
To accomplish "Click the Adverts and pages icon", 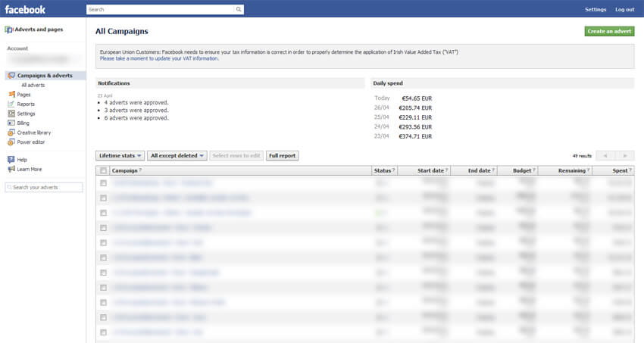I will (8, 30).
